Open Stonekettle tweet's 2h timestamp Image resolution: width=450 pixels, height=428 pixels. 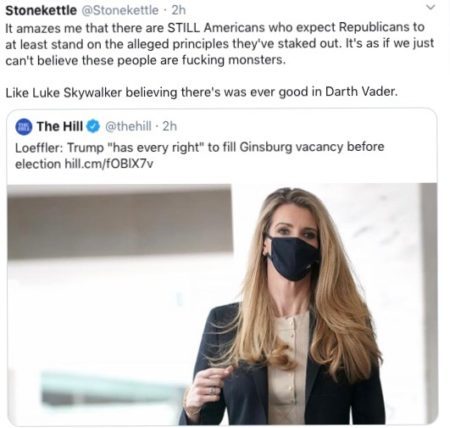click(179, 10)
